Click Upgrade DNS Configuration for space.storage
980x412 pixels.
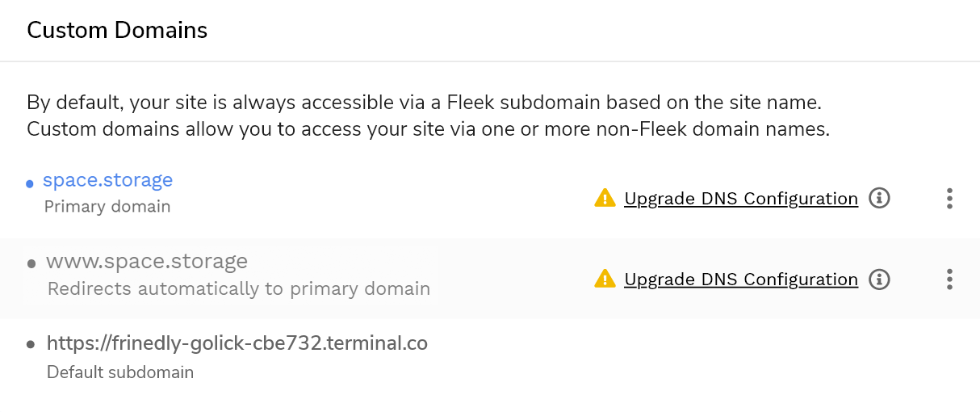(x=740, y=199)
